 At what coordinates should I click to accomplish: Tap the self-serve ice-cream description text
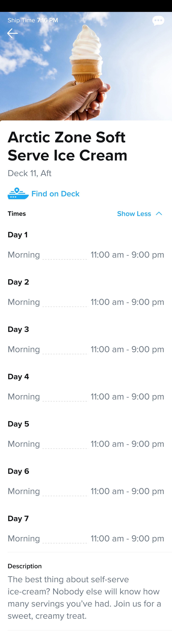(x=85, y=598)
